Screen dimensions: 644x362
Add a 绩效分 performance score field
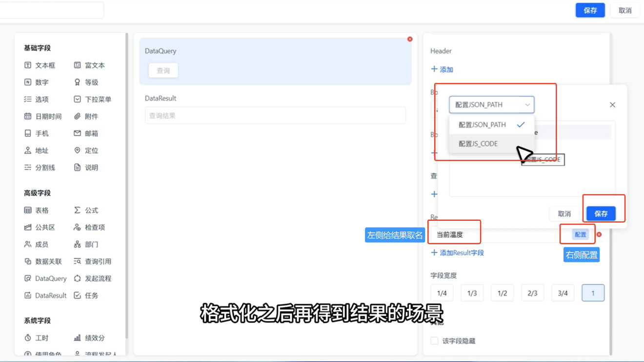click(89, 338)
